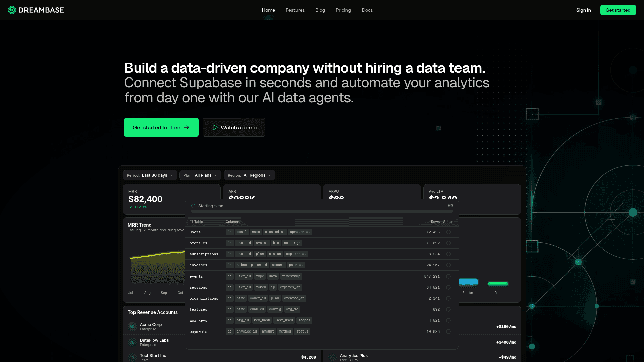Select the profiles table name
644x362 pixels.
click(198, 243)
